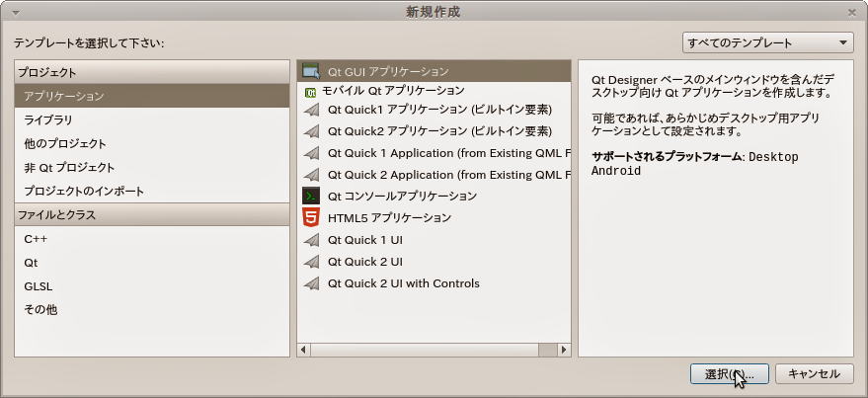Select the アプリケーション category
Image resolution: width=868 pixels, height=398 pixels.
[152, 96]
